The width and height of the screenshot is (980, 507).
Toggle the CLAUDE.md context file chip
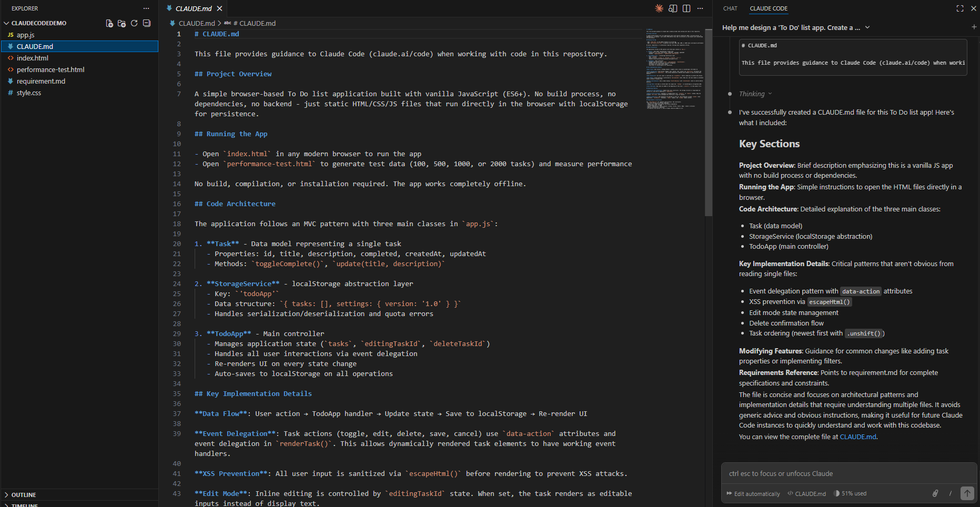click(x=807, y=494)
